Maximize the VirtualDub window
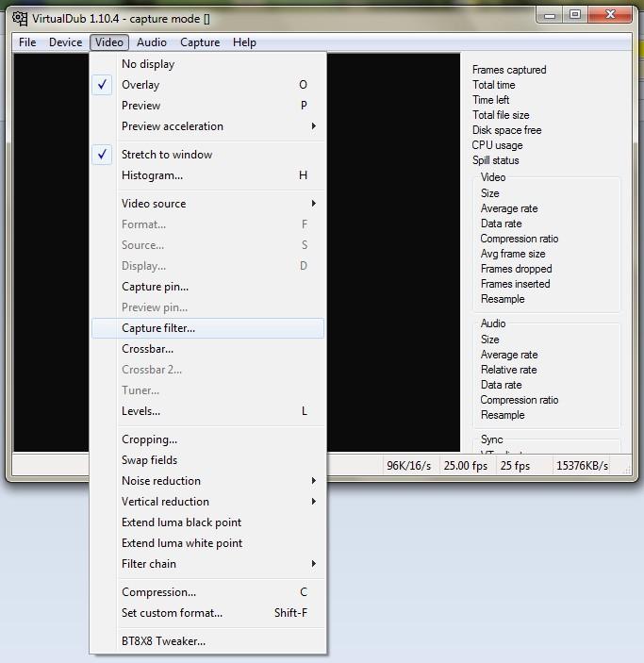The width and height of the screenshot is (644, 663). (x=575, y=15)
